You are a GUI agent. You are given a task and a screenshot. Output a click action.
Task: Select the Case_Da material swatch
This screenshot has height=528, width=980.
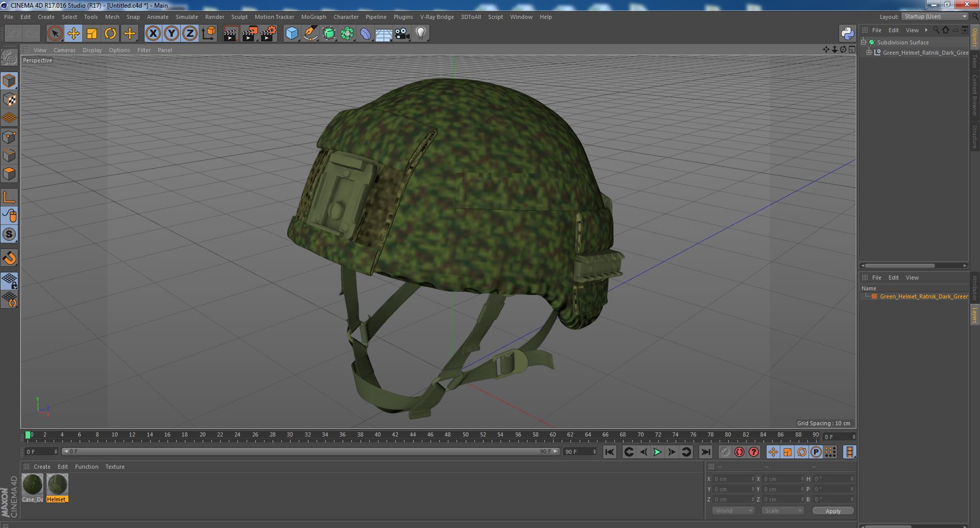click(x=33, y=488)
